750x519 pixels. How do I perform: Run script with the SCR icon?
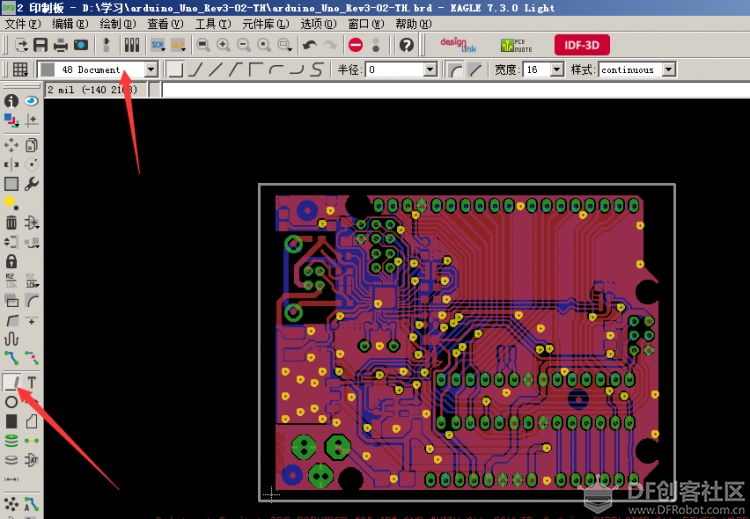tap(158, 45)
